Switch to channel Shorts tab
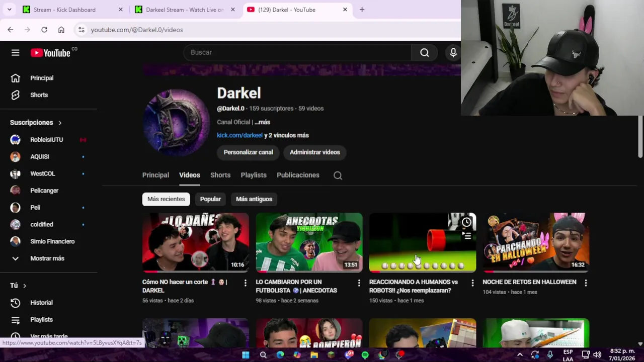This screenshot has height=362, width=644. (220, 175)
